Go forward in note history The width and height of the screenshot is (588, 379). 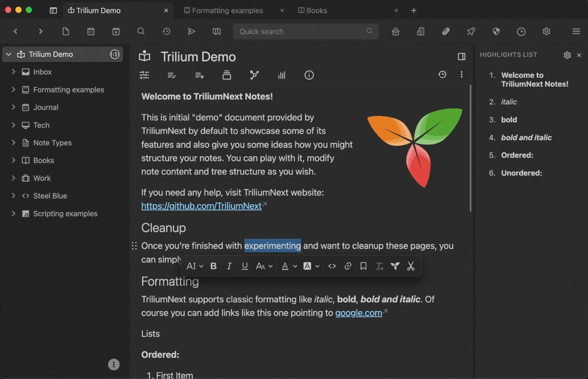tap(40, 31)
